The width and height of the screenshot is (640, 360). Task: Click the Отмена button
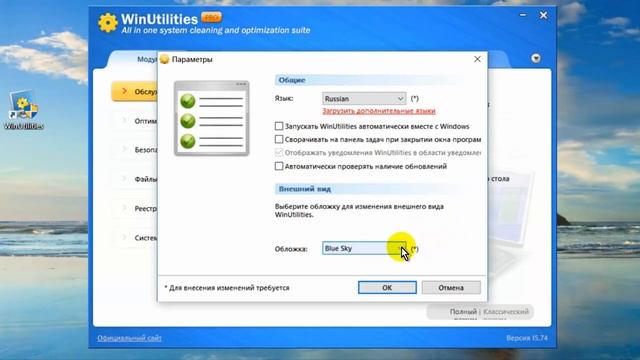[451, 287]
